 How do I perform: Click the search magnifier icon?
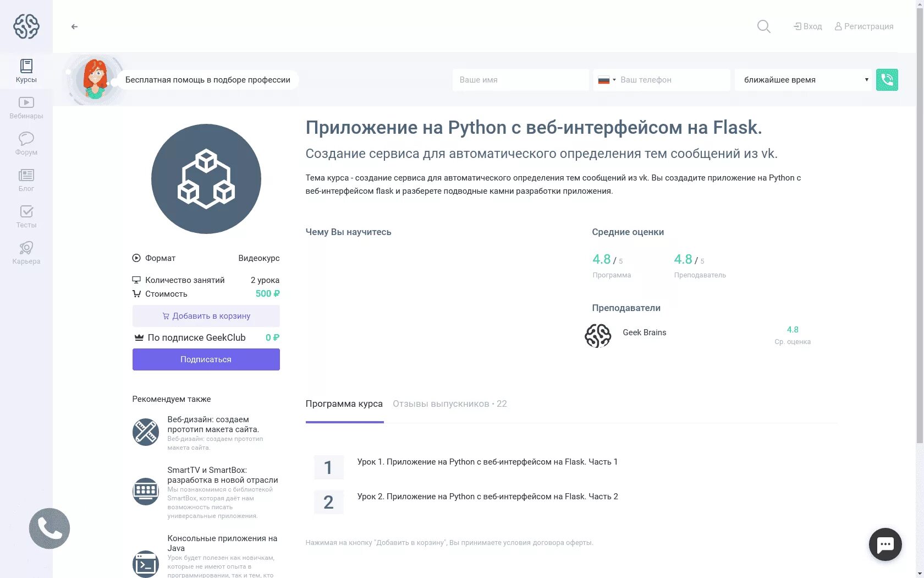(x=764, y=26)
